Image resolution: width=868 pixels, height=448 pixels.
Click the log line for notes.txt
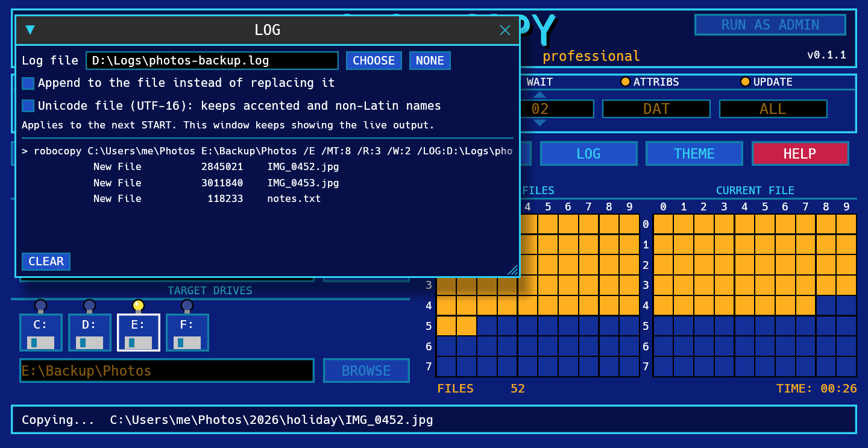pyautogui.click(x=268, y=198)
